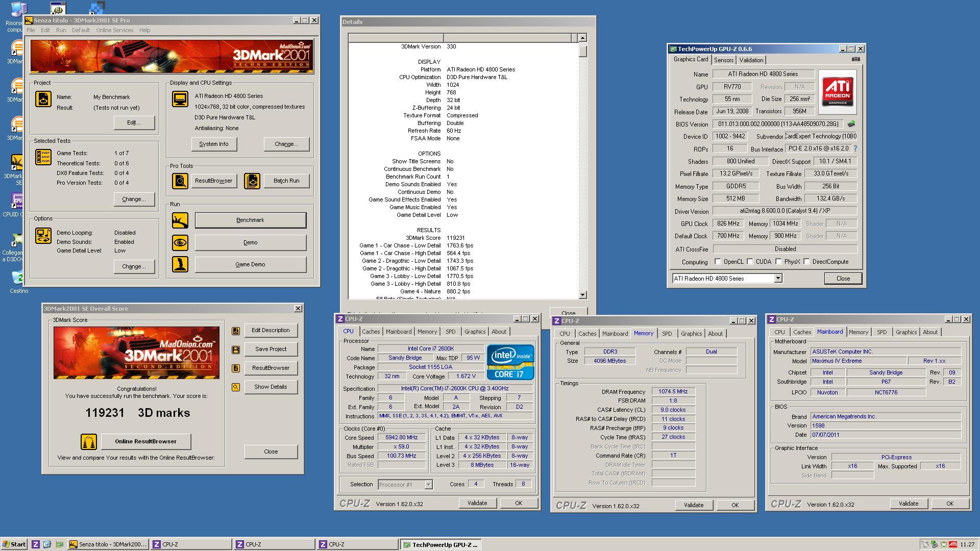Screen dimensions: 980x551
Task: Click the Selected Tests checklist icon
Action: (x=43, y=157)
